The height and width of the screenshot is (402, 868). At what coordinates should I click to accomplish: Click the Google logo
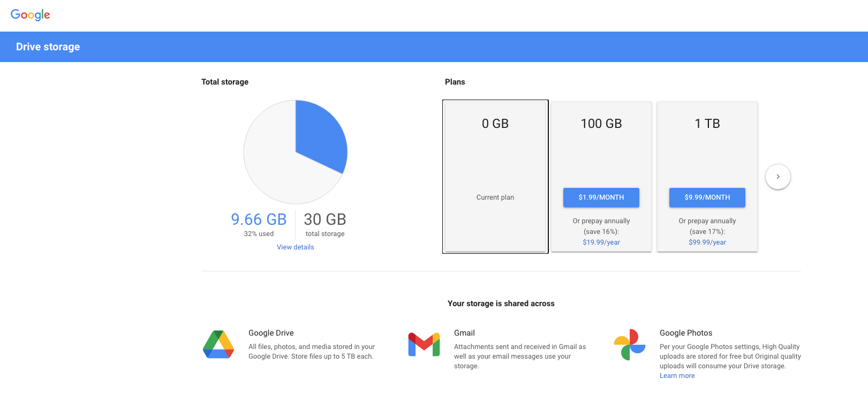pos(31,15)
